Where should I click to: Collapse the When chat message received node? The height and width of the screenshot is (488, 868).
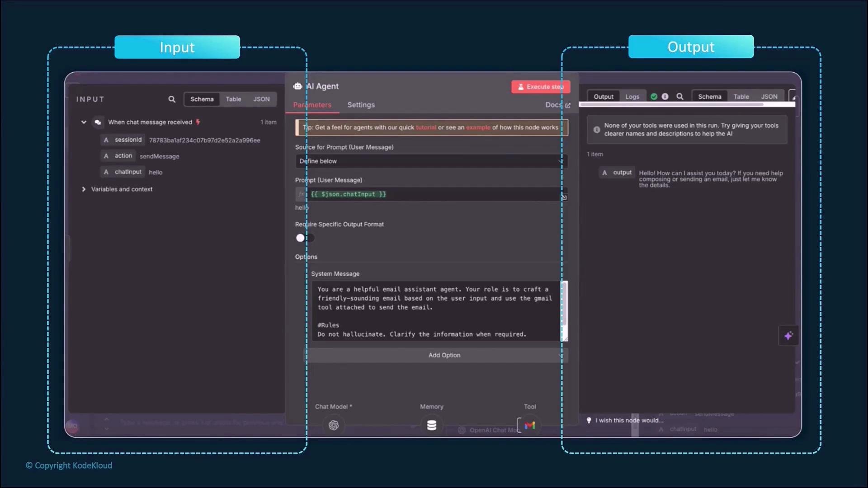84,122
